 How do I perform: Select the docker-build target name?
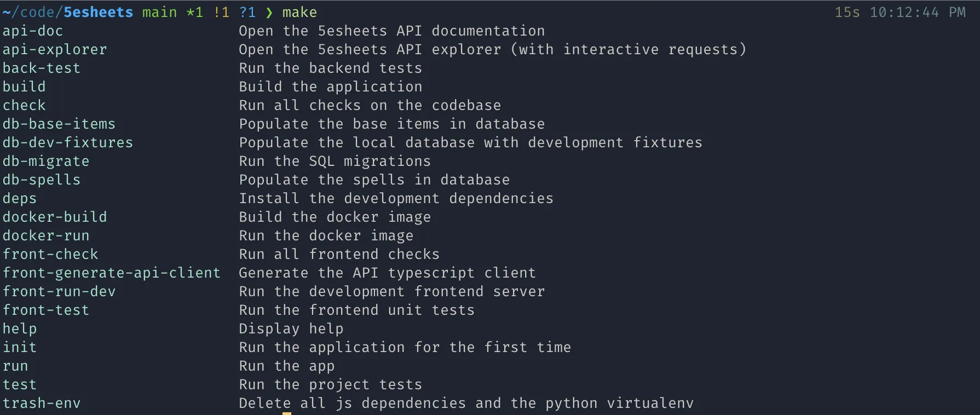[55, 217]
